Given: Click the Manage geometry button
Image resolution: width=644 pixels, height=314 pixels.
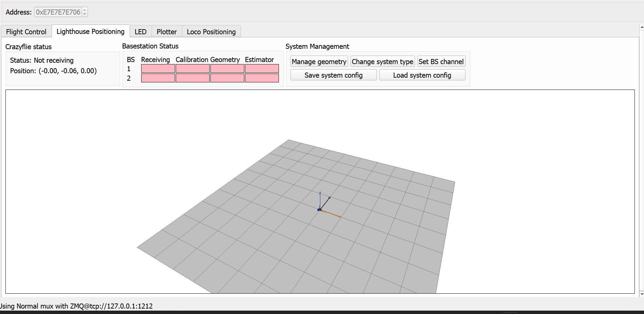Looking at the screenshot, I should point(319,62).
